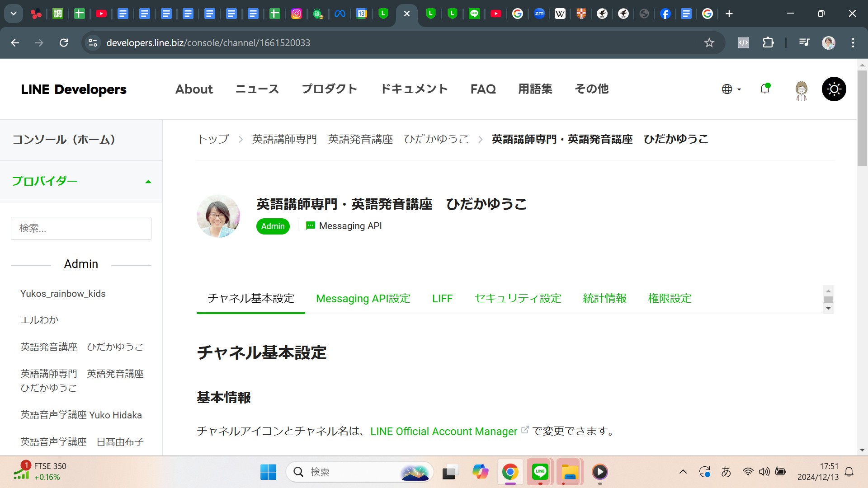Switch to LIFF tab
Screen dimensions: 868x488
[x=442, y=299]
